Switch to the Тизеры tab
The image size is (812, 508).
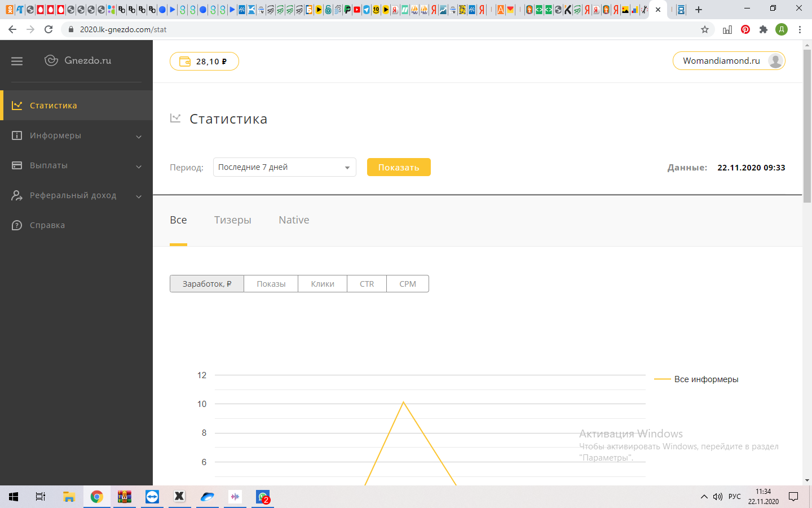[x=233, y=220]
